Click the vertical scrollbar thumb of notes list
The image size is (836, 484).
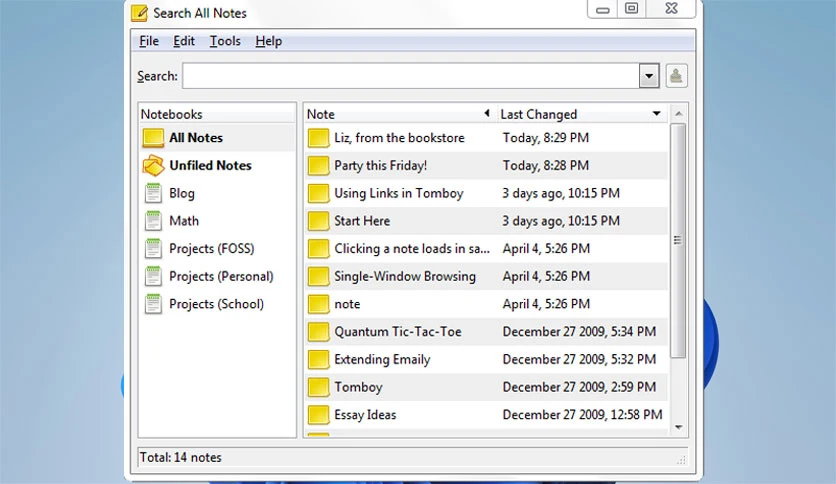(678, 240)
